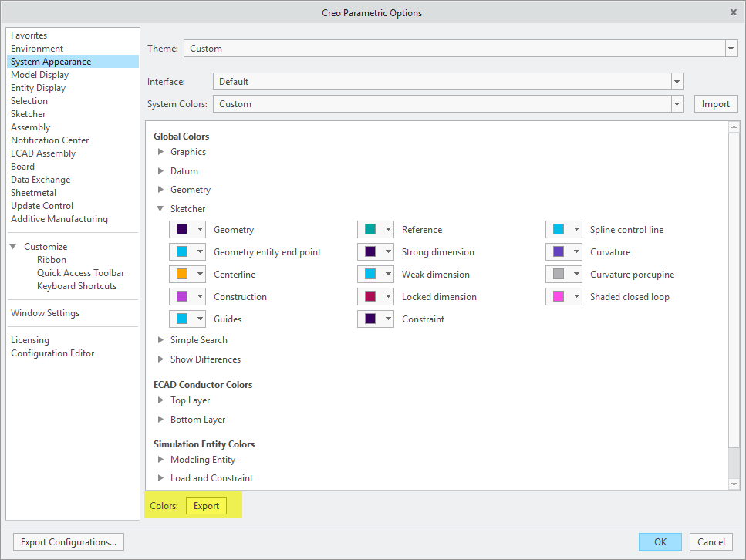Click the Geometry color swatch under Sketcher
Viewport: 746px width, 560px height.
point(182,230)
